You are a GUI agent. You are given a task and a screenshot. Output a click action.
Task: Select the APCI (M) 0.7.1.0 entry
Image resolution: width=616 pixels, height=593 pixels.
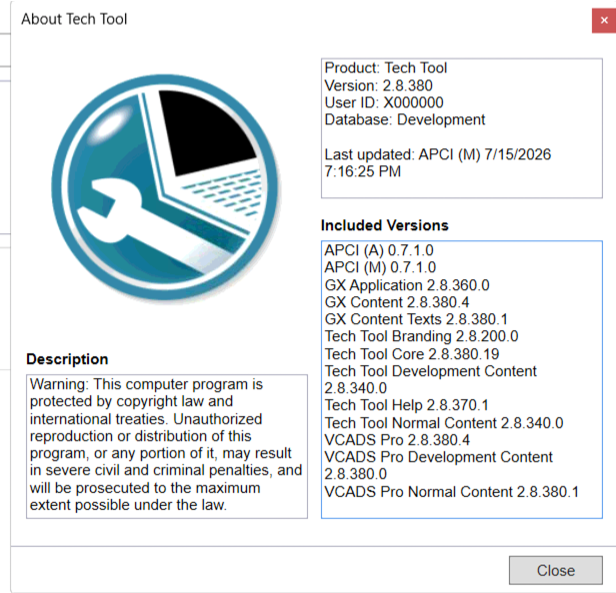[380, 268]
